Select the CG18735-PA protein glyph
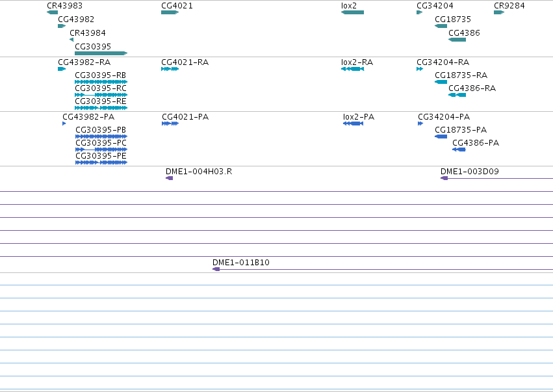553x392 pixels. pyautogui.click(x=441, y=137)
